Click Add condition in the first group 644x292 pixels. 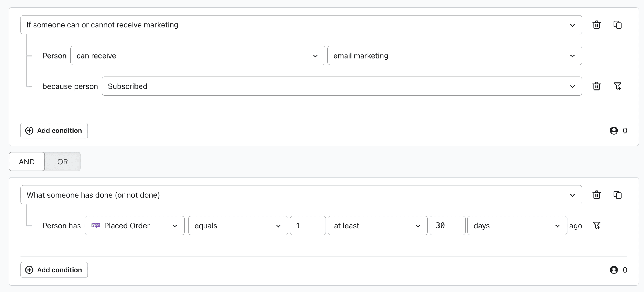(x=54, y=131)
